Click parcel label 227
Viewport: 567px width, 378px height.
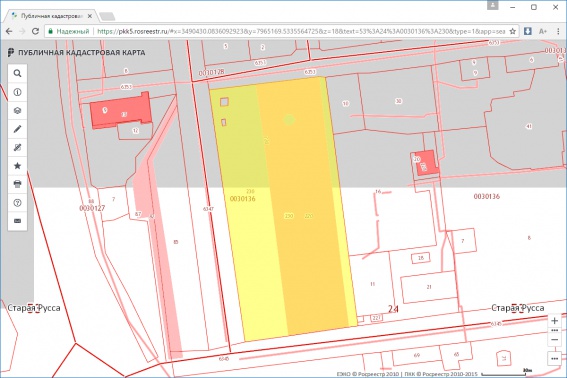[376, 318]
